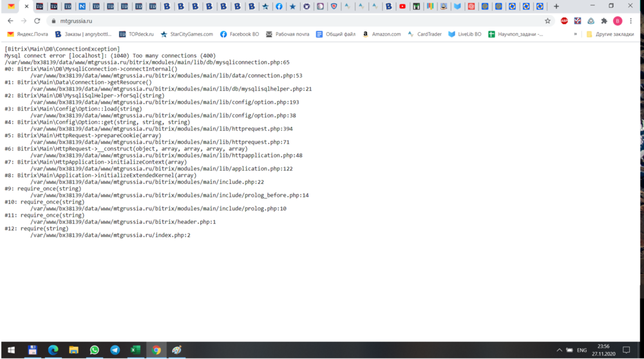This screenshot has height=359, width=644.
Task: Open the Общий файл bookmark
Action: pyautogui.click(x=336, y=34)
